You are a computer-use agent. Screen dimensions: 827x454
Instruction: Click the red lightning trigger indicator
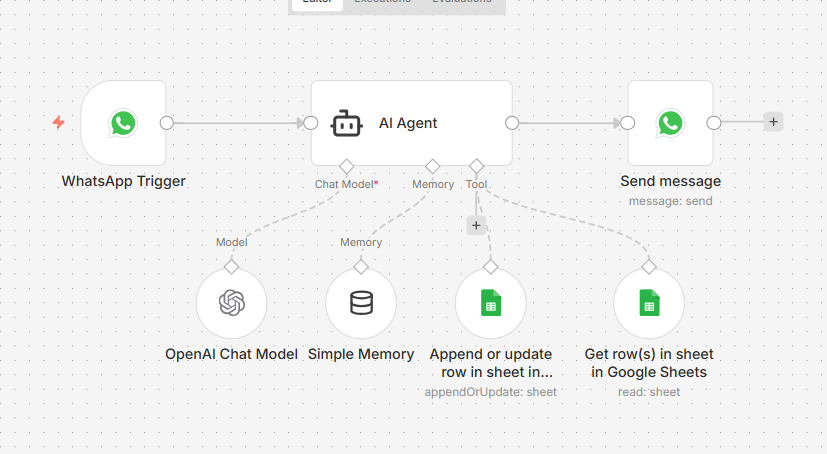pyautogui.click(x=59, y=122)
